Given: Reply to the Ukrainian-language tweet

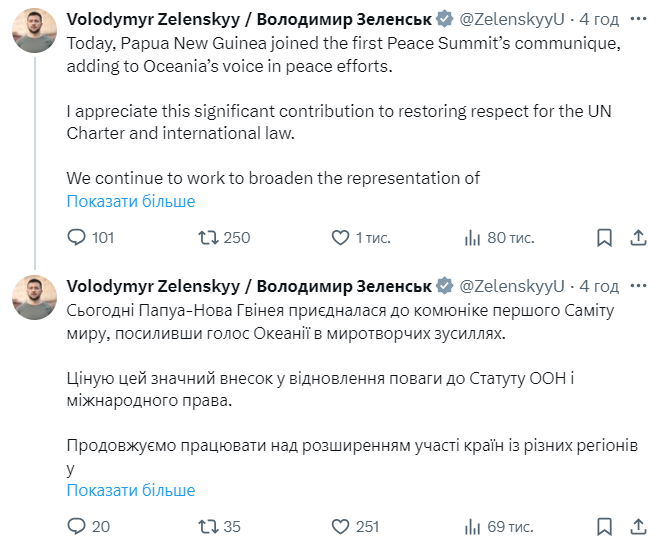Looking at the screenshot, I should [77, 526].
